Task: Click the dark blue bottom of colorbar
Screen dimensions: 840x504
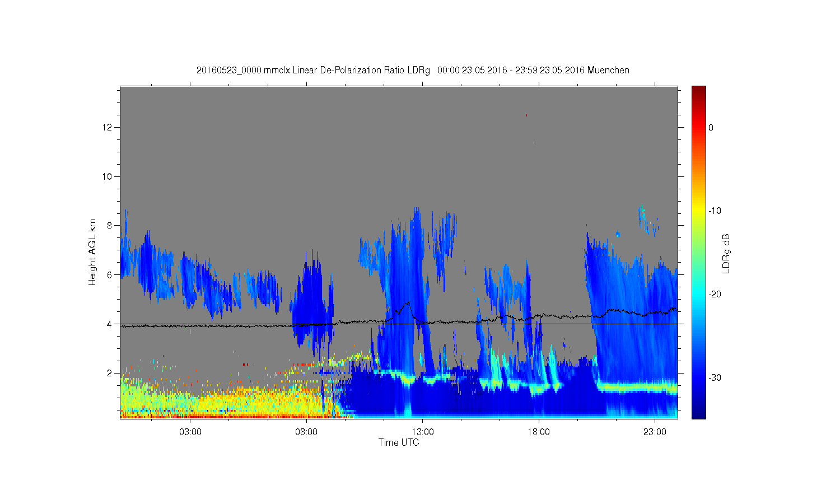Action: click(699, 413)
